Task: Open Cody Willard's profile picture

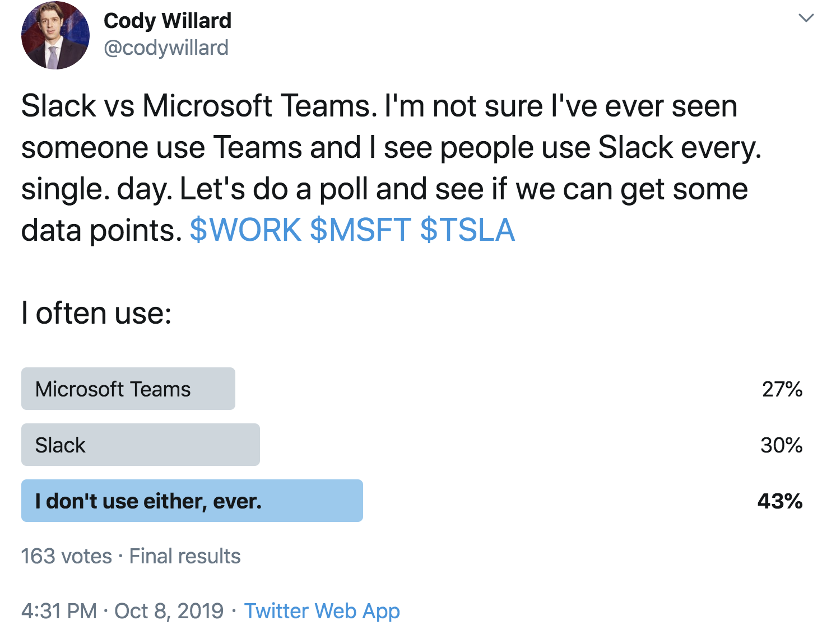Action: coord(55,35)
